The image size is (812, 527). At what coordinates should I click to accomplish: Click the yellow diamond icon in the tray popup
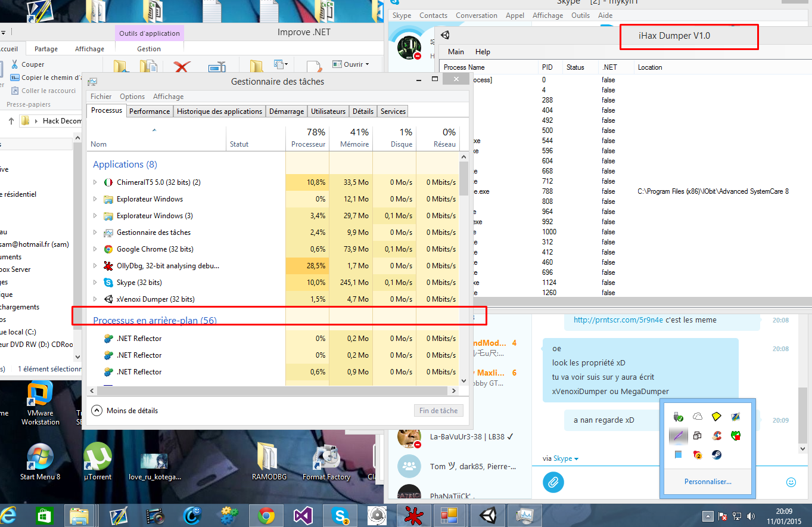point(717,416)
